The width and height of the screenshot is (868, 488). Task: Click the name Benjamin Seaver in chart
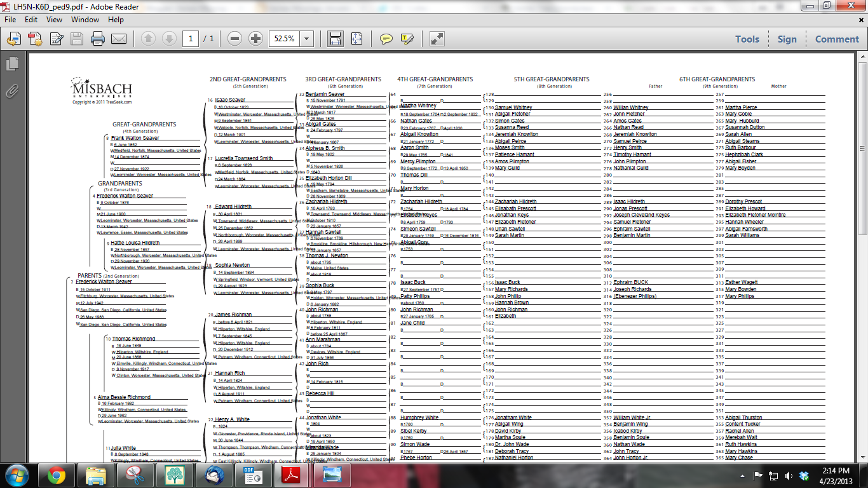pos(325,94)
